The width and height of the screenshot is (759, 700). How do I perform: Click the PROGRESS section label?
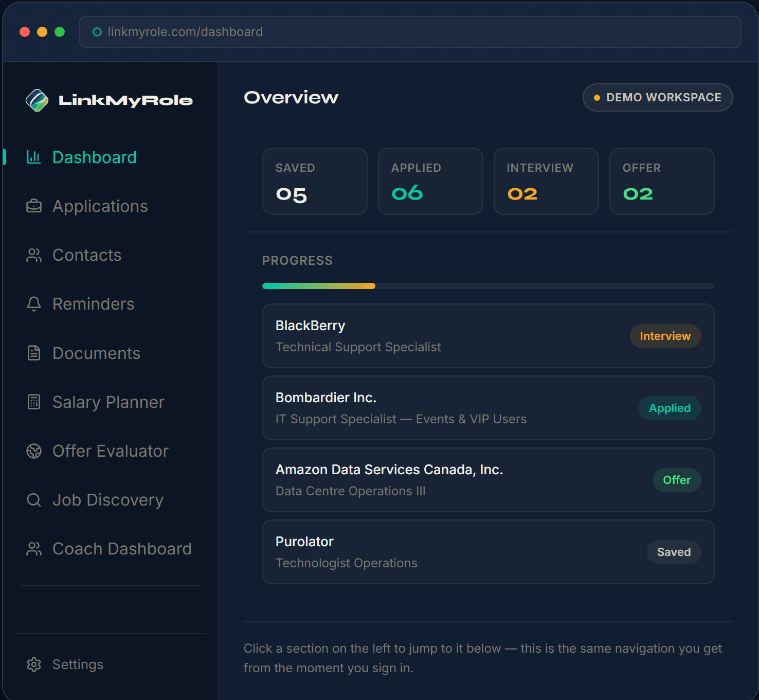[297, 261]
